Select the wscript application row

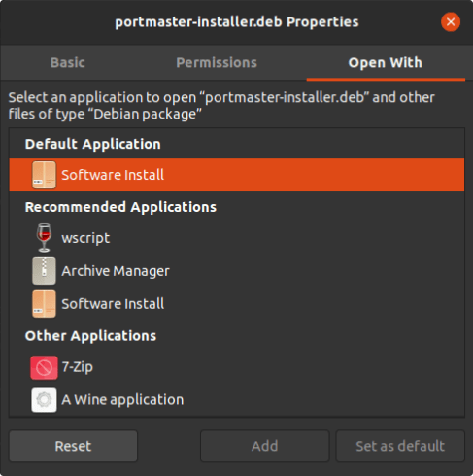click(237, 238)
